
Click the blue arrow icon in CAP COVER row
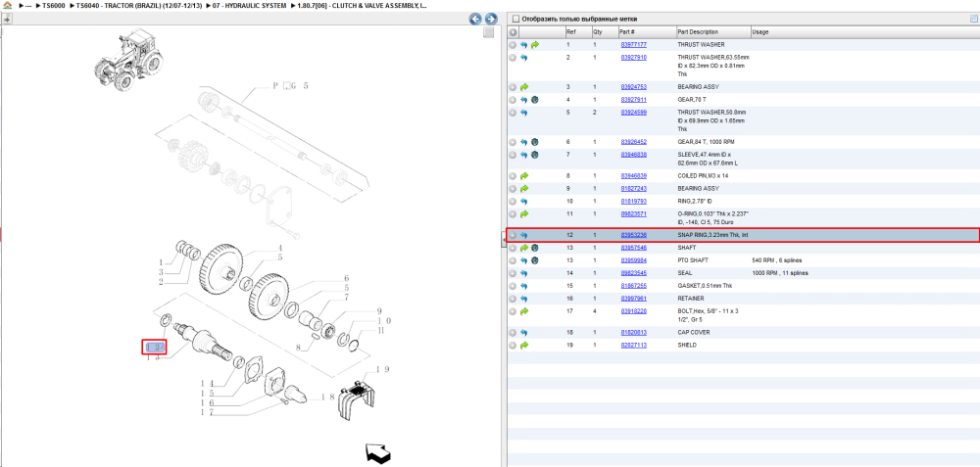pyautogui.click(x=523, y=333)
